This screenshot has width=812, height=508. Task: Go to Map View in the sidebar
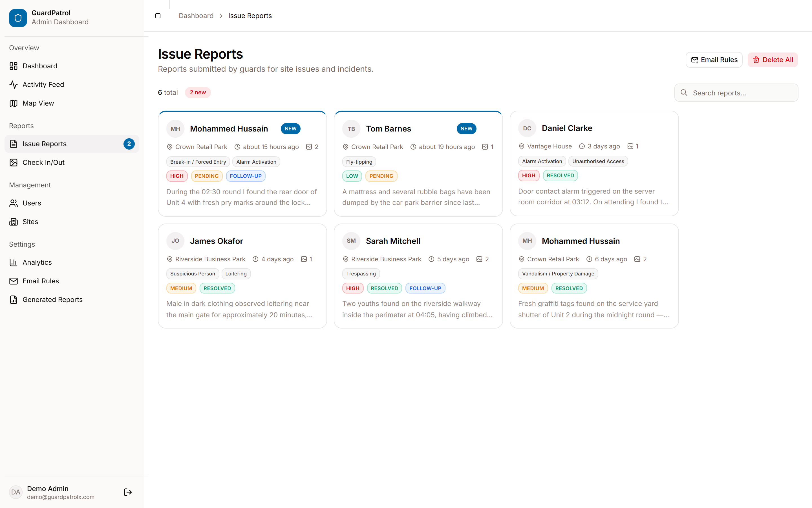pyautogui.click(x=72, y=103)
